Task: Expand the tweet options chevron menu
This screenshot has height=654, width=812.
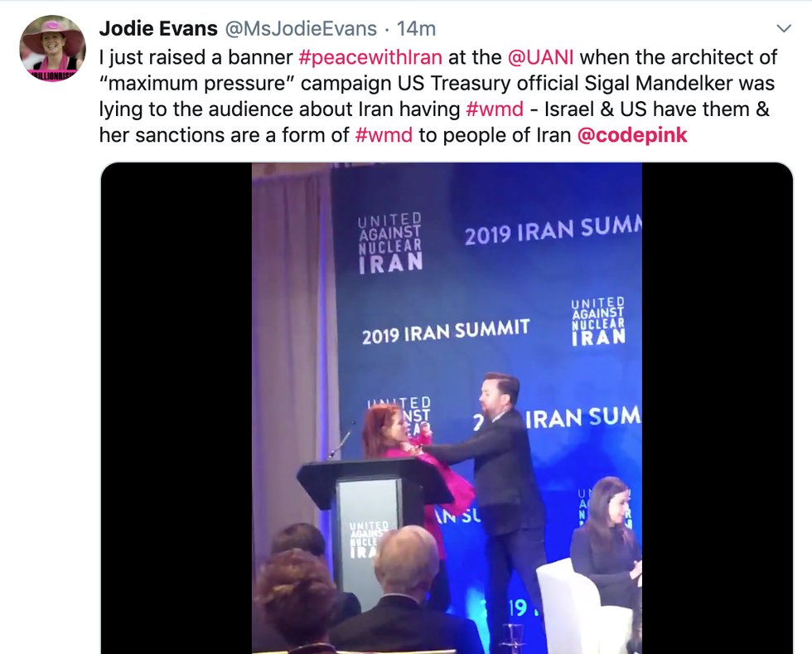Action: [784, 28]
